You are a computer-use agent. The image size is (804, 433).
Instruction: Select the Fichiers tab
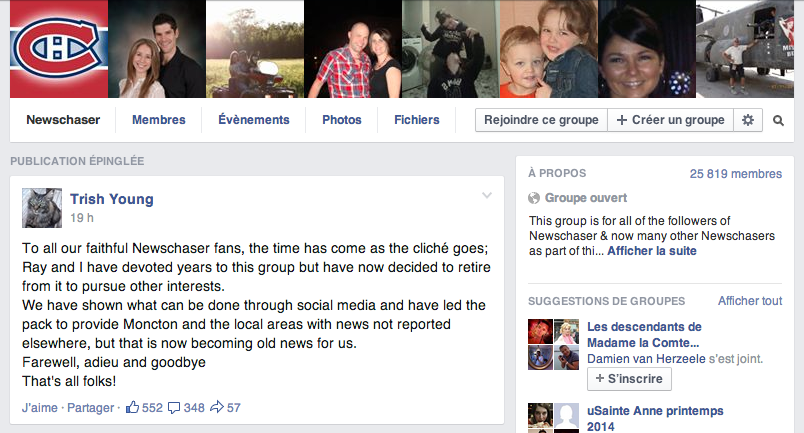(417, 120)
